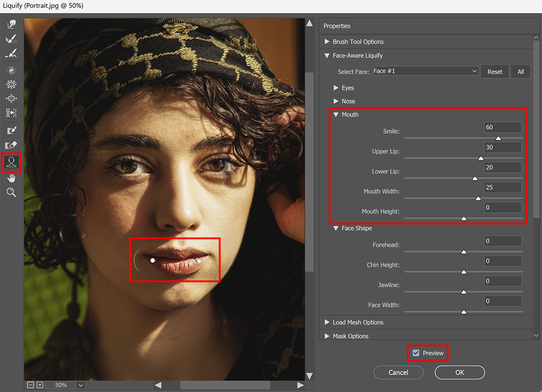This screenshot has width=542, height=392.
Task: Select the Reconstruct tool
Action: tap(11, 39)
